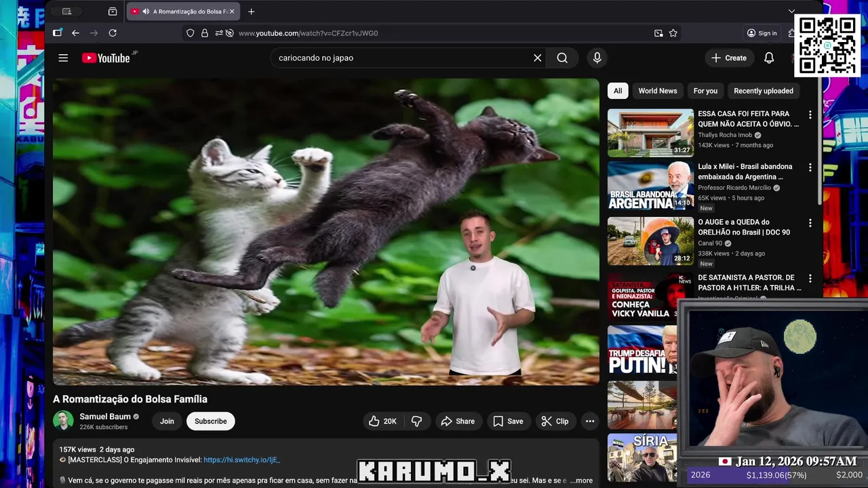Subscribe to Samuel Baum
868x488 pixels.
pos(211,421)
